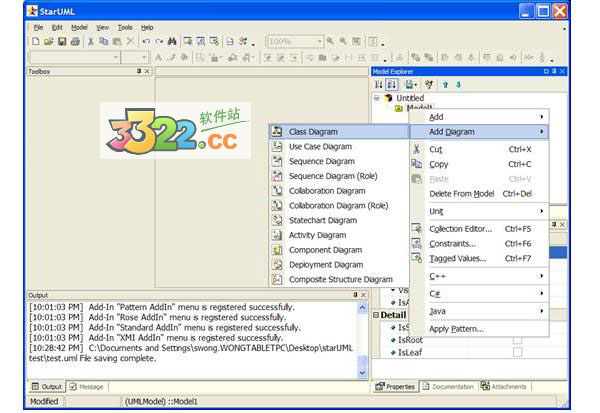The width and height of the screenshot is (600, 413).
Task: Pin the Toolbox panel with its pushpin
Action: tap(139, 71)
